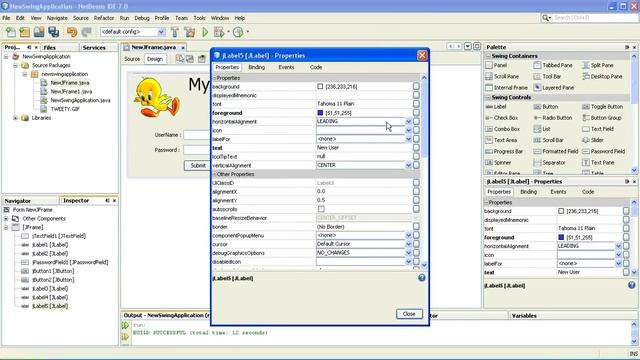Click the foreground row editor checkbox in dialog

tap(416, 113)
